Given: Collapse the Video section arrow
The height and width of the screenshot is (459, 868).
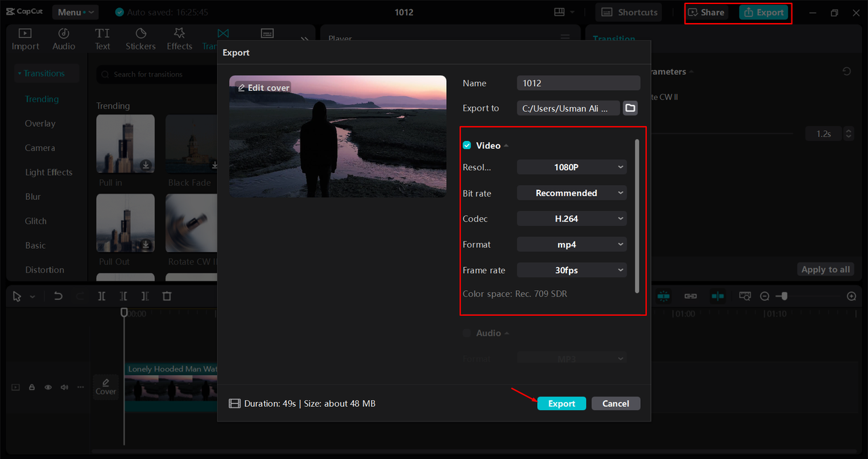Looking at the screenshot, I should [506, 146].
